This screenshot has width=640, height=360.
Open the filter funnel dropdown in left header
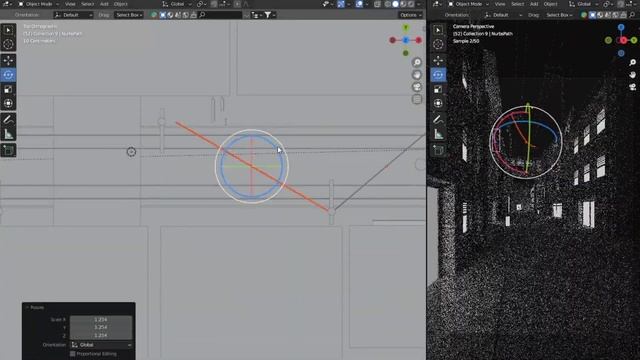point(269,15)
